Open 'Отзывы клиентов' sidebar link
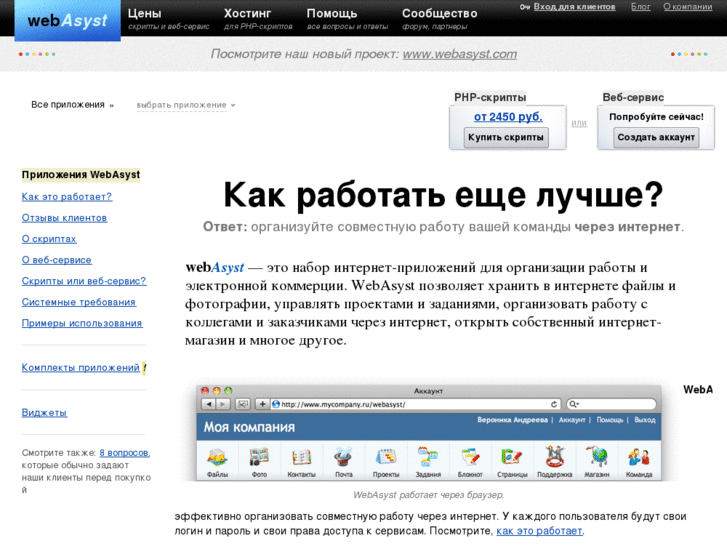Viewport: 727px width, 545px height. [x=64, y=218]
